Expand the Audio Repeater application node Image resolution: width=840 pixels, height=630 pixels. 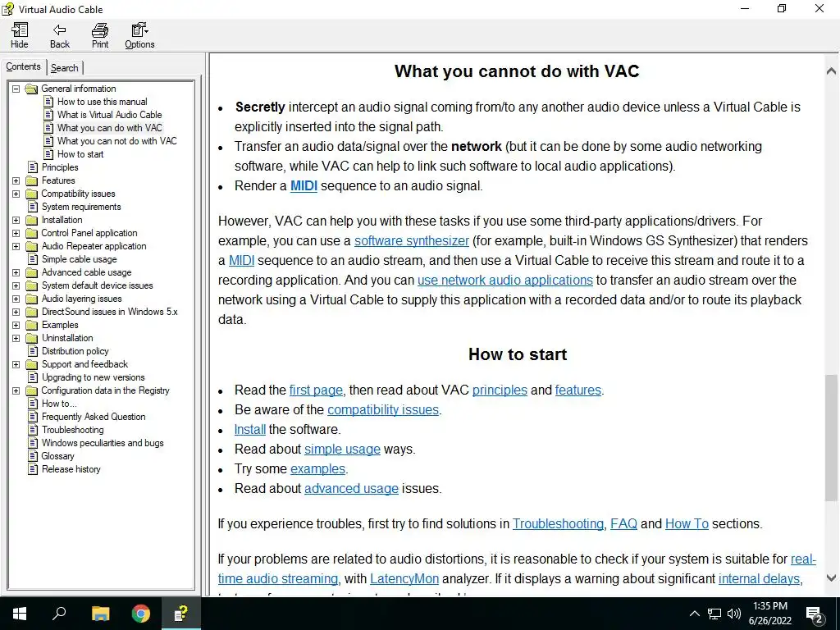coord(16,246)
